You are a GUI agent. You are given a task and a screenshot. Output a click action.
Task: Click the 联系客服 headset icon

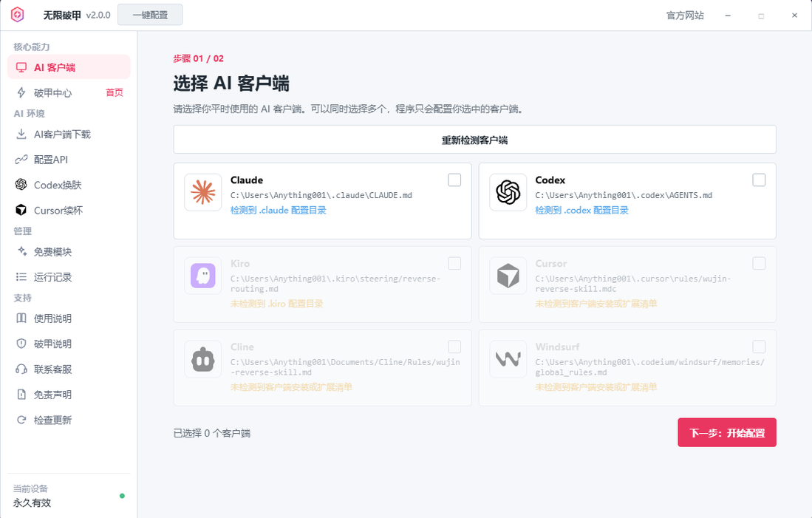click(x=21, y=369)
